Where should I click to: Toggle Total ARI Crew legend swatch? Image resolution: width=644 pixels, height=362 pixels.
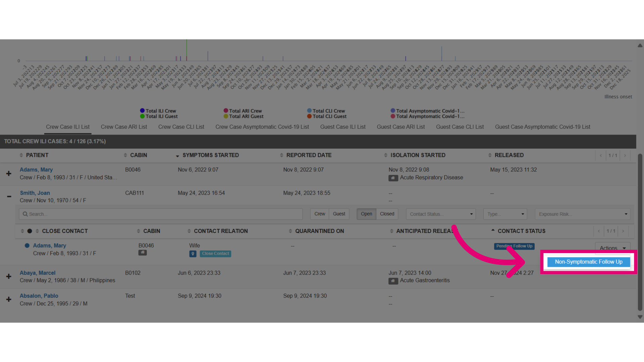coord(226,111)
